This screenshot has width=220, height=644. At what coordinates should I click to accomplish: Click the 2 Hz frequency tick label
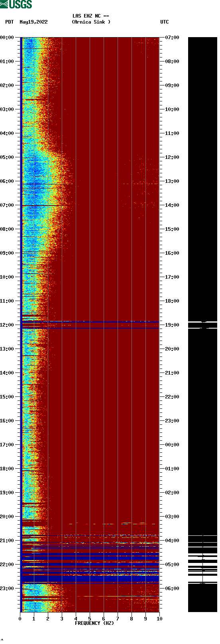tap(48, 619)
